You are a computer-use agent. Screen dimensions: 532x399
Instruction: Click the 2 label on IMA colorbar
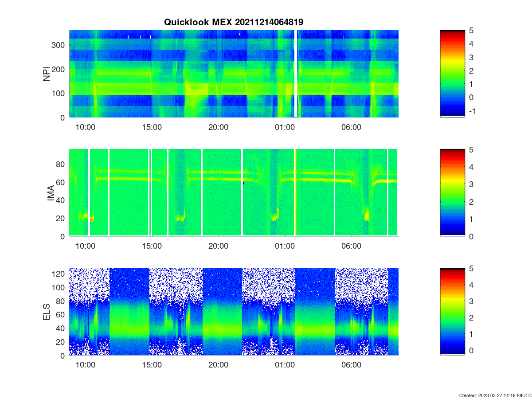coord(471,202)
